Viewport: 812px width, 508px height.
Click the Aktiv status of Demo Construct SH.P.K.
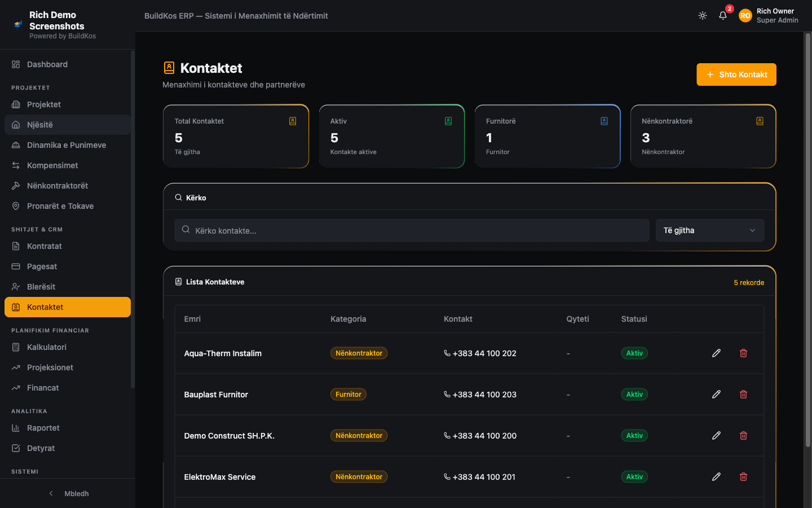pos(634,436)
